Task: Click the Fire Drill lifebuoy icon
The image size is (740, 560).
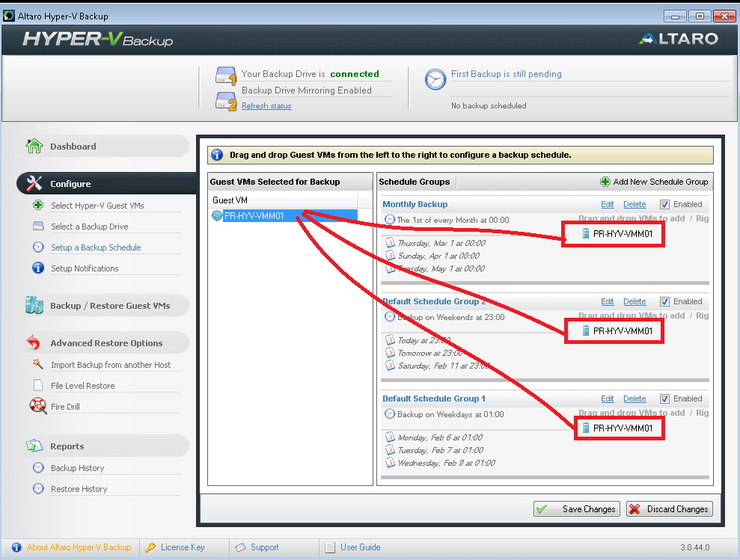Action: click(x=37, y=406)
